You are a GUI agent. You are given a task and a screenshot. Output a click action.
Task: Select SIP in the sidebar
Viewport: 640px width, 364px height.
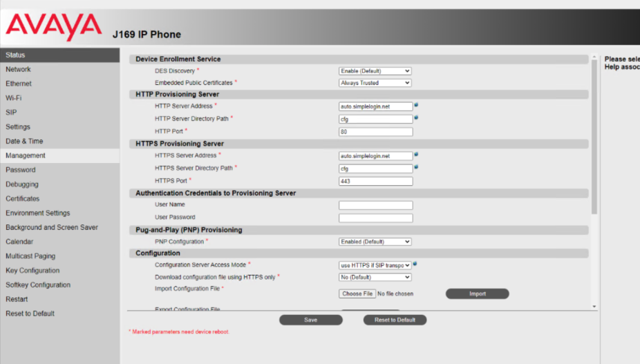pos(60,112)
